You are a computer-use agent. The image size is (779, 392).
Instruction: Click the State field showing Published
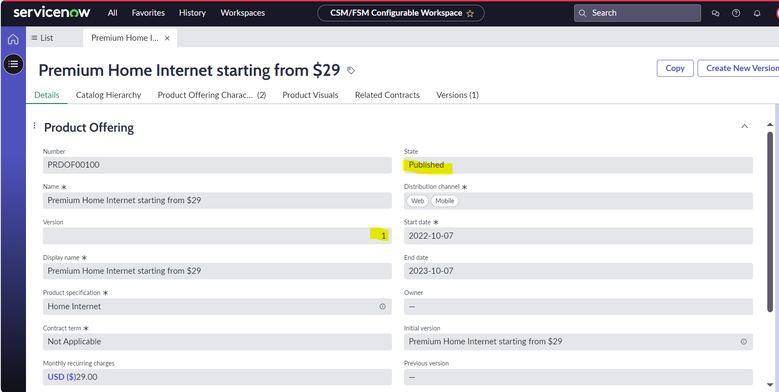(578, 165)
